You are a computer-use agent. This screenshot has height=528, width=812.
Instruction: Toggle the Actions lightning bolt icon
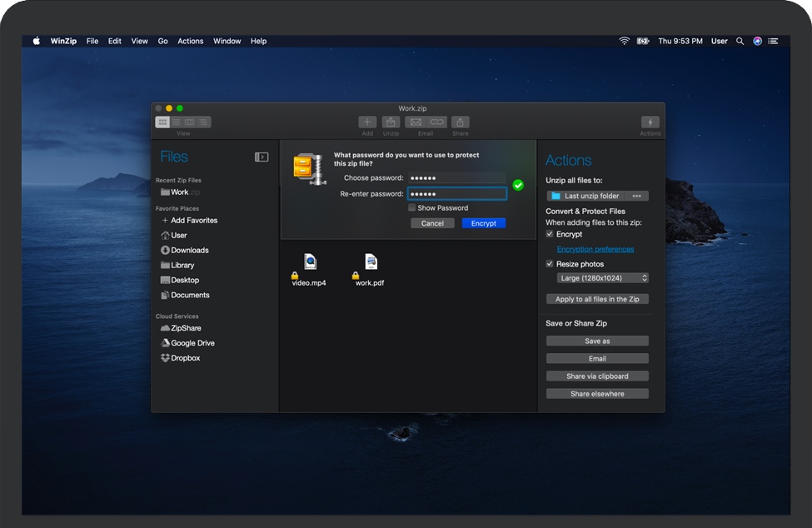650,122
